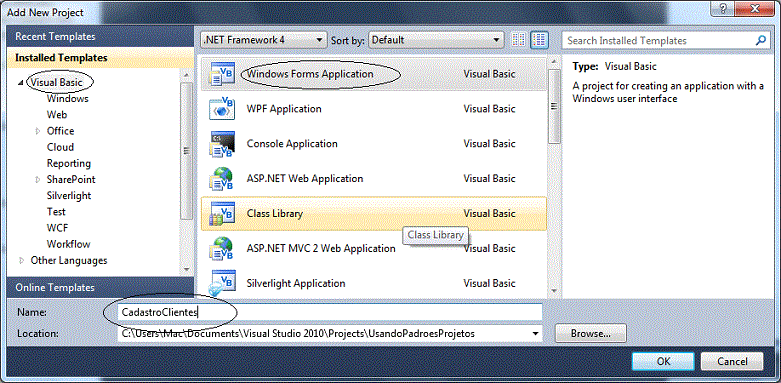The width and height of the screenshot is (781, 383).
Task: Click the Windows Forms Application label
Action: (x=310, y=74)
